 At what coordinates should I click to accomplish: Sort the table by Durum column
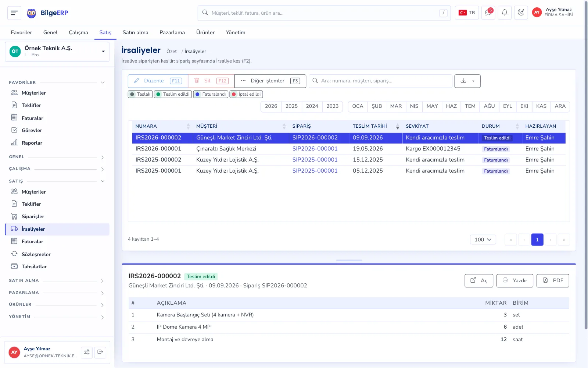point(500,126)
